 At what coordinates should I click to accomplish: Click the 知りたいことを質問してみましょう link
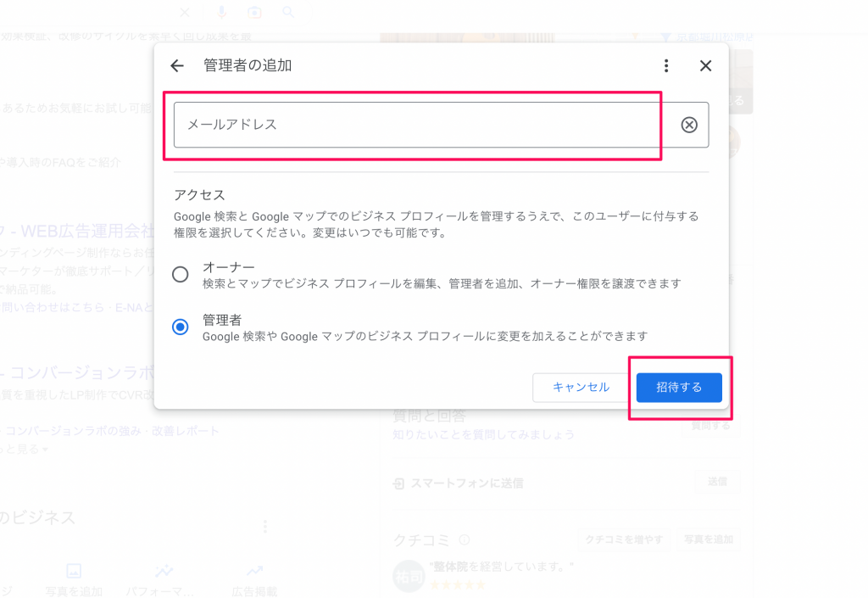tap(483, 434)
